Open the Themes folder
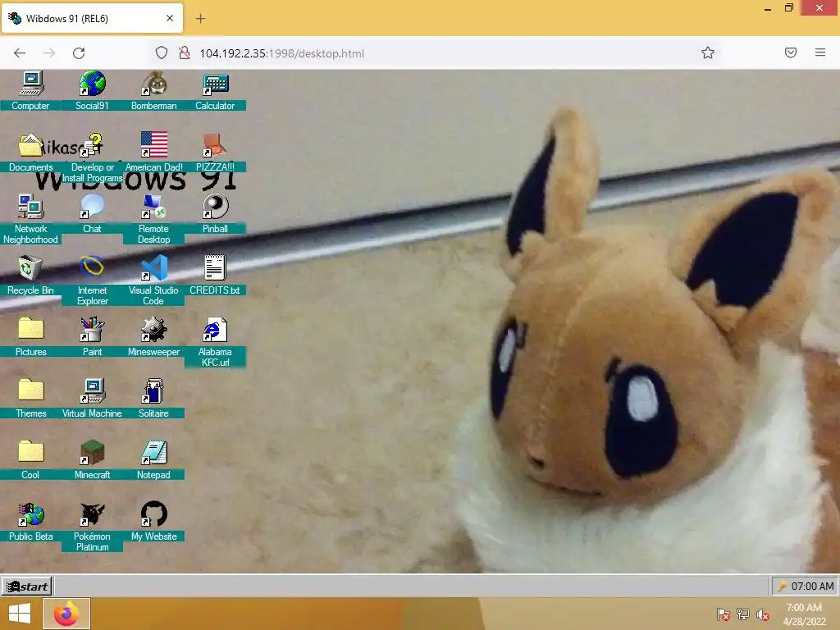The width and height of the screenshot is (840, 630). point(30,399)
